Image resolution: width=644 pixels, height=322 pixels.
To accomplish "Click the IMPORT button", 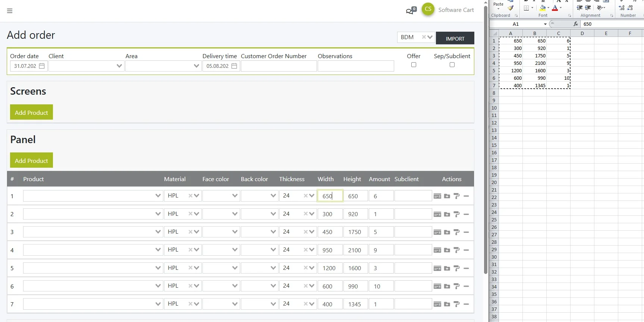I will [x=455, y=38].
